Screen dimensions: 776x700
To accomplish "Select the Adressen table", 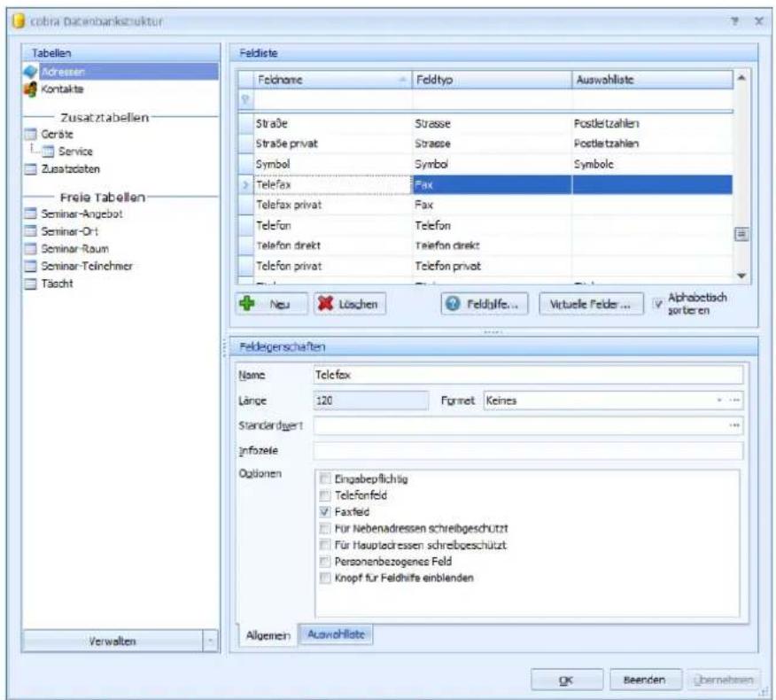I will 128,72.
